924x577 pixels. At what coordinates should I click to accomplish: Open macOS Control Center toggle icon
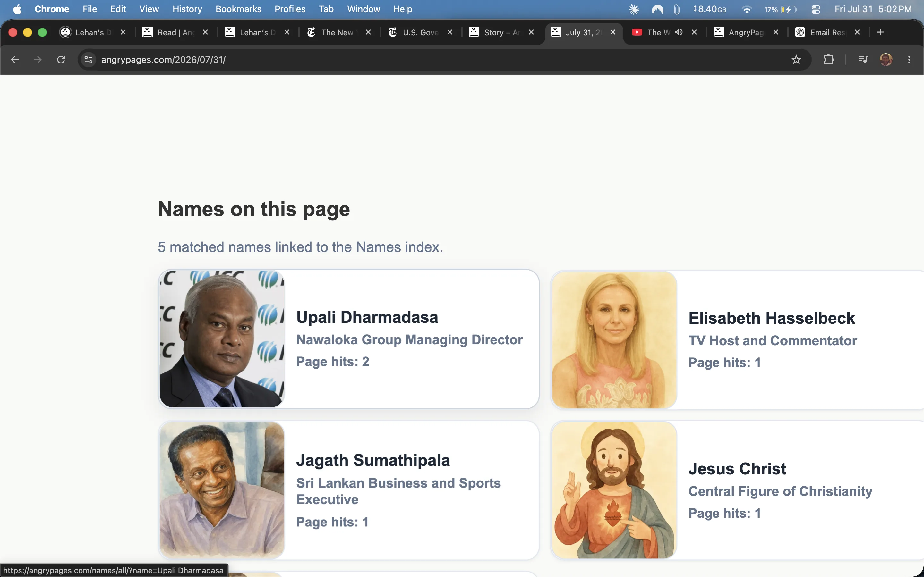pos(816,9)
